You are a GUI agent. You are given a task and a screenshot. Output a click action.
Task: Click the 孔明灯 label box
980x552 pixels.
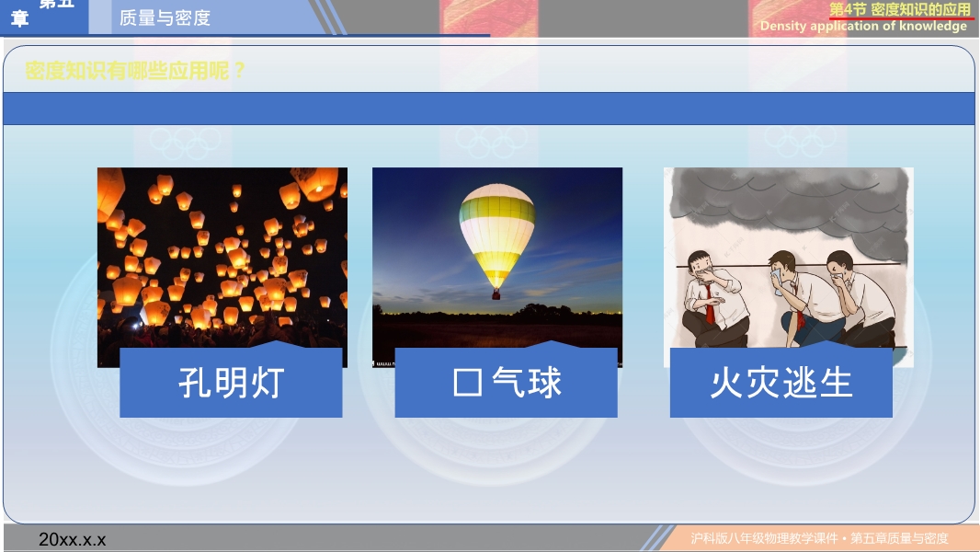coord(231,382)
